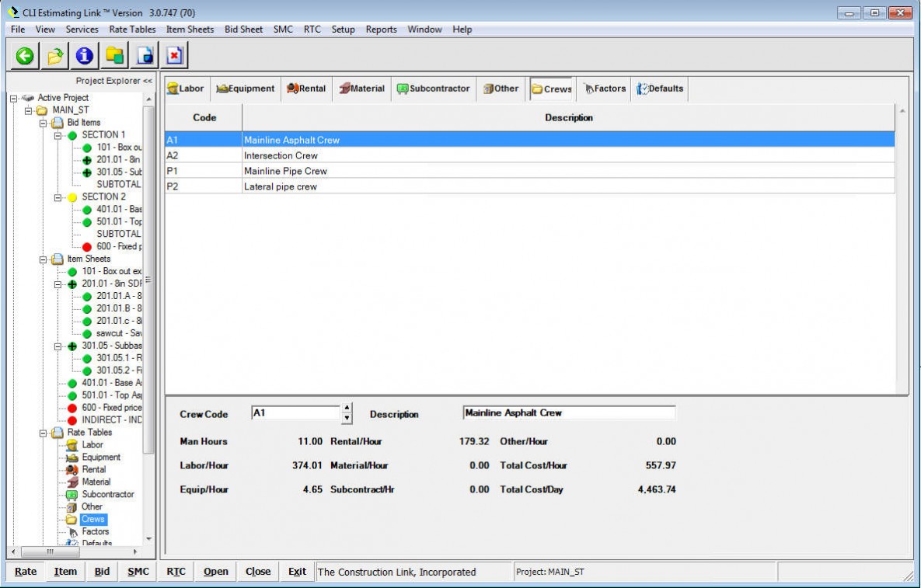The height and width of the screenshot is (588, 921).
Task: Click the Bid button in bottom bar
Action: tap(102, 572)
